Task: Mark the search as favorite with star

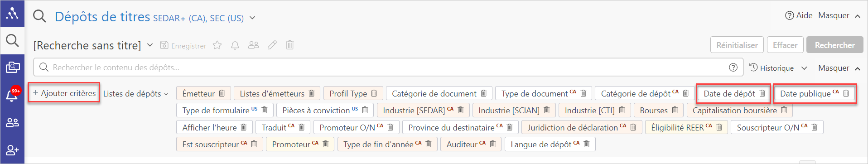Action: click(x=217, y=45)
